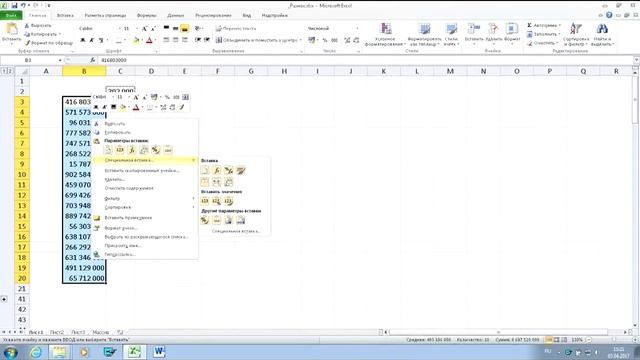Open the Name Box dropdown arrow
This screenshot has width=640, height=360.
tap(60, 60)
